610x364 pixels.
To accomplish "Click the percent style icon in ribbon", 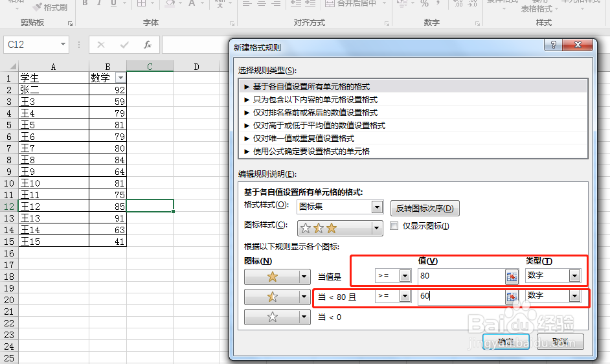I will 424,3.
